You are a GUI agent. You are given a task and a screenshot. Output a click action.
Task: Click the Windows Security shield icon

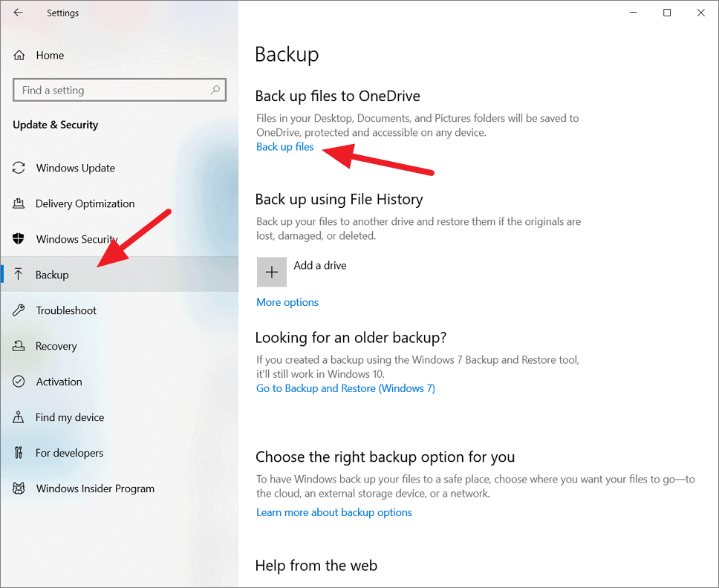coord(19,239)
